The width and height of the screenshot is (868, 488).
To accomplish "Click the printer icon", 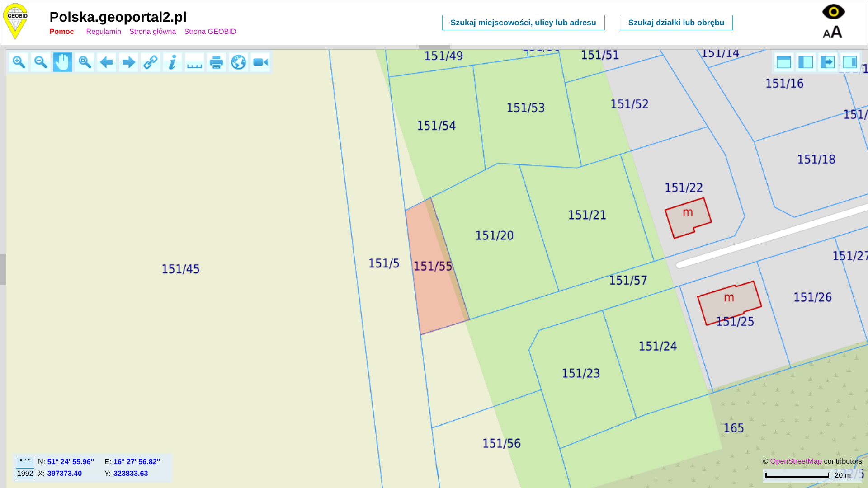I will pyautogui.click(x=217, y=62).
